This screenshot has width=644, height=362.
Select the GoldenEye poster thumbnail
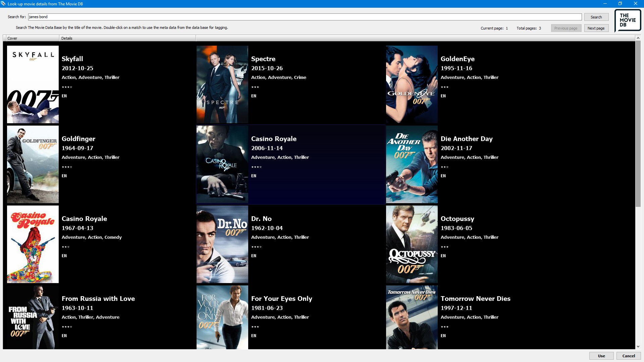point(412,85)
